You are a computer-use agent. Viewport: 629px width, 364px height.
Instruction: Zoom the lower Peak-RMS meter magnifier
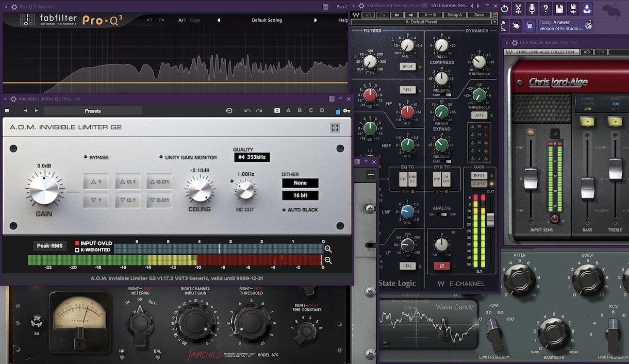[328, 260]
